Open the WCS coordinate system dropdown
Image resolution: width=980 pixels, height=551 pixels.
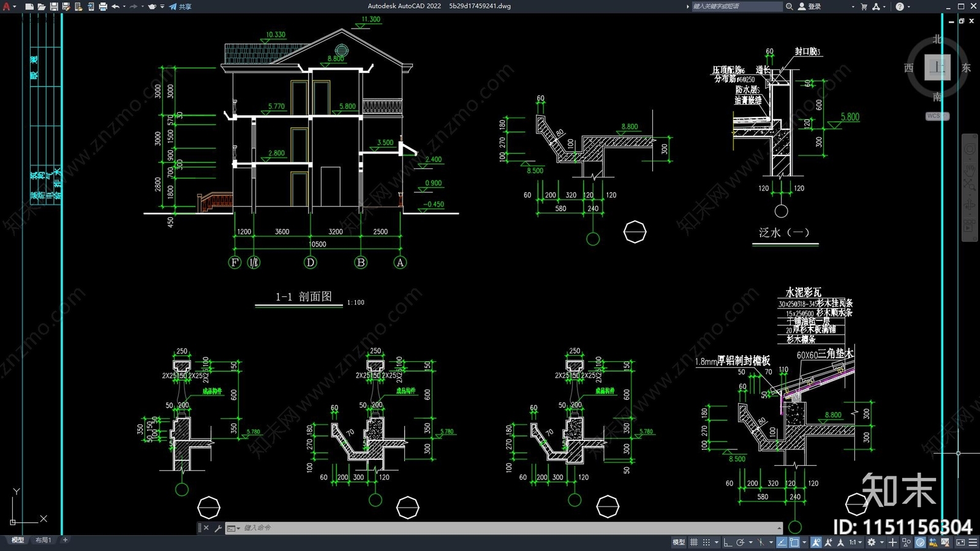[937, 116]
